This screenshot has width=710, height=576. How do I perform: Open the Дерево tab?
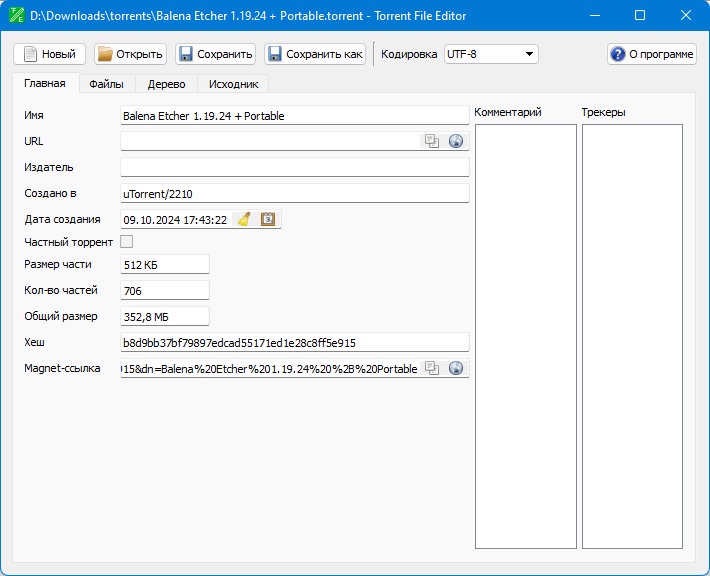coord(167,84)
